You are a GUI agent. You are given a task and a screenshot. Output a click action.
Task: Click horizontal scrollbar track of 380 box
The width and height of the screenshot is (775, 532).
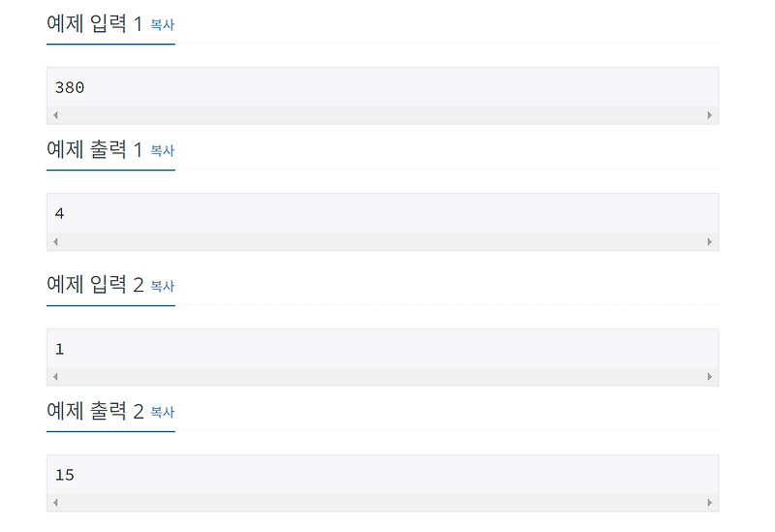pyautogui.click(x=383, y=115)
